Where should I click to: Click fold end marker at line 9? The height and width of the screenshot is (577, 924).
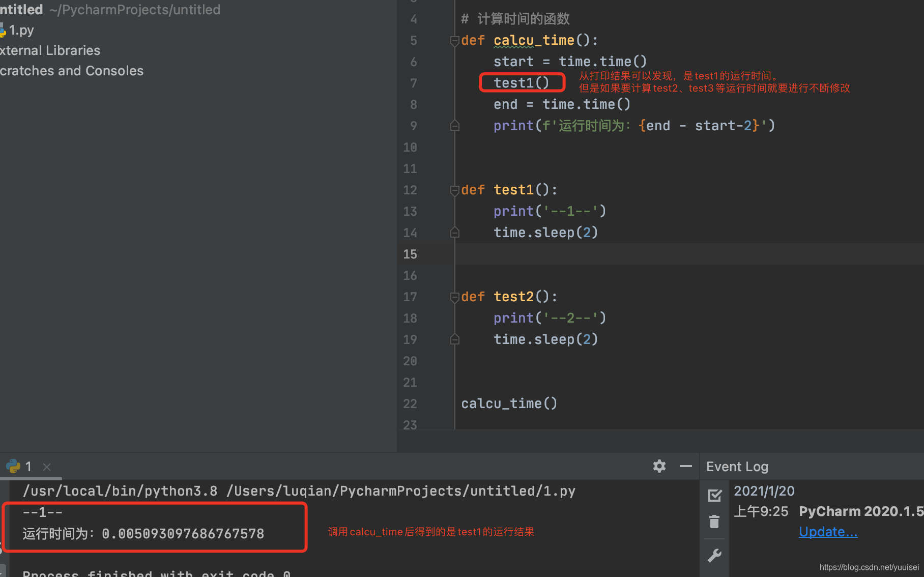(455, 126)
